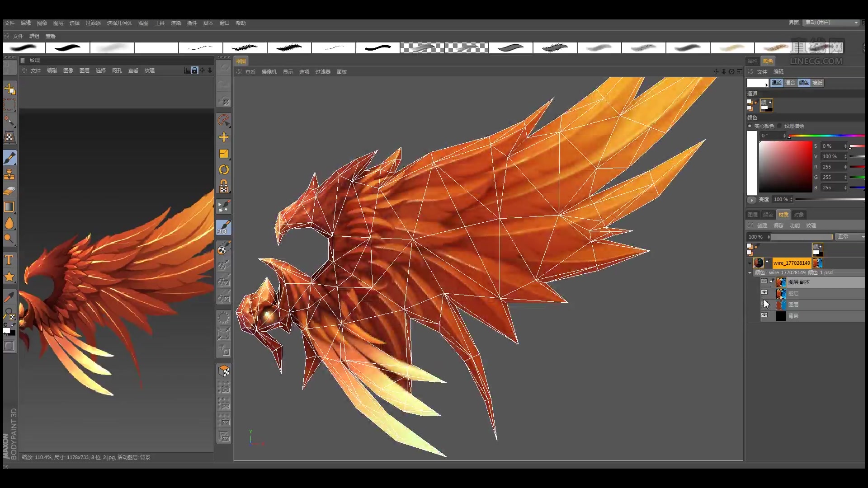Viewport: 868px width, 488px height.
Task: Select the Brush tool in the left toolbar
Action: [10, 158]
